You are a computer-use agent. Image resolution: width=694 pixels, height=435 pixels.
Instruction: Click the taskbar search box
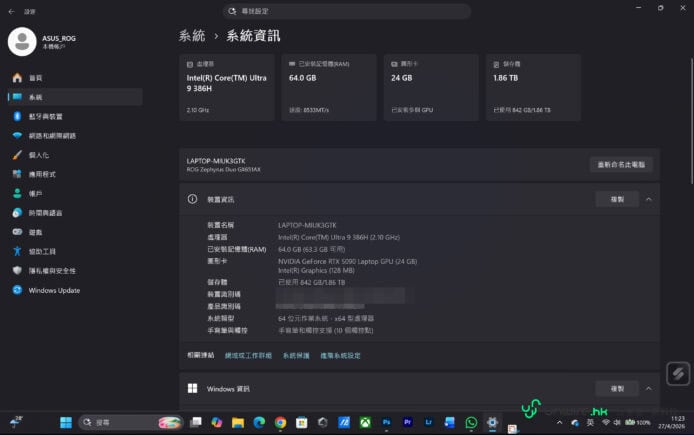(x=131, y=423)
